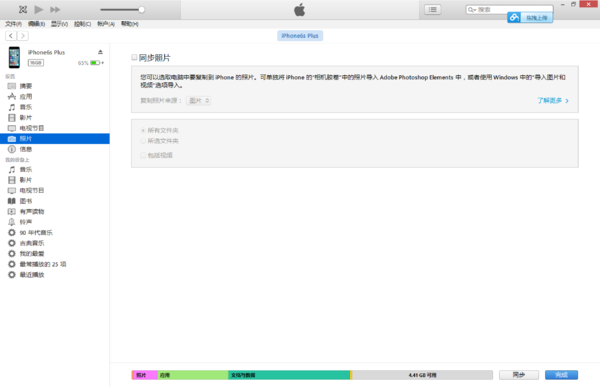
Task: Open the 显示 (View) menu
Action: (x=59, y=24)
